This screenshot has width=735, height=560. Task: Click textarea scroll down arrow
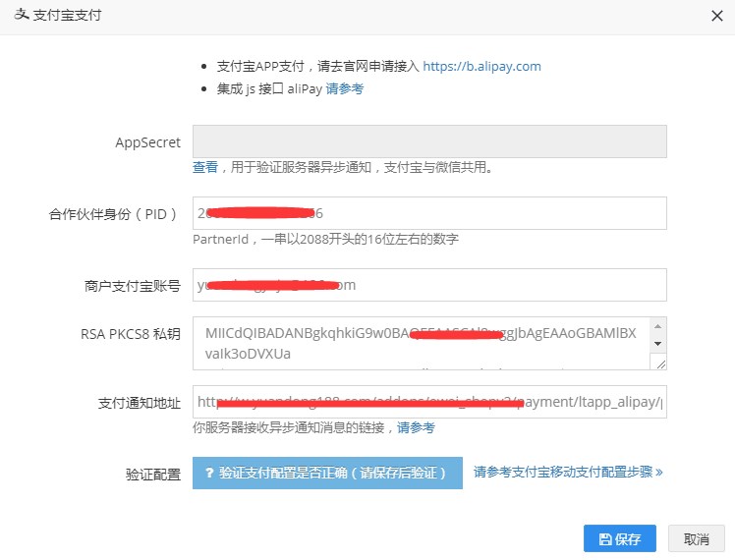click(657, 344)
